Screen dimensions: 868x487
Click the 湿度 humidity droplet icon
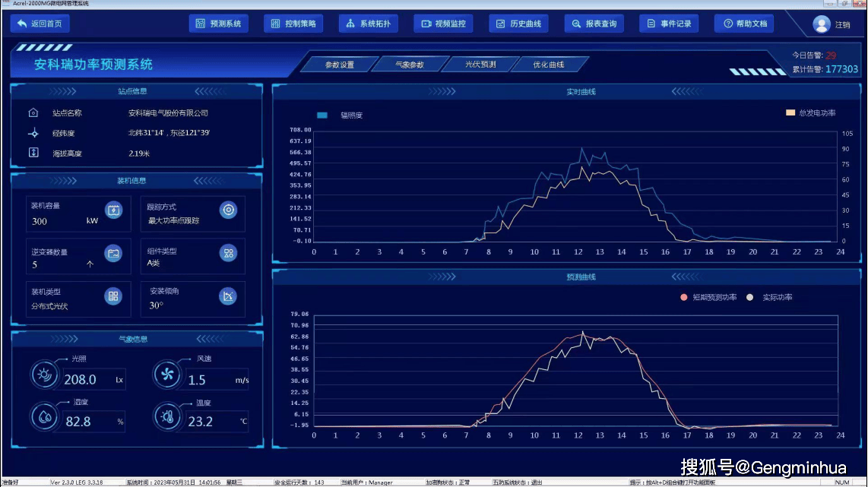(44, 416)
